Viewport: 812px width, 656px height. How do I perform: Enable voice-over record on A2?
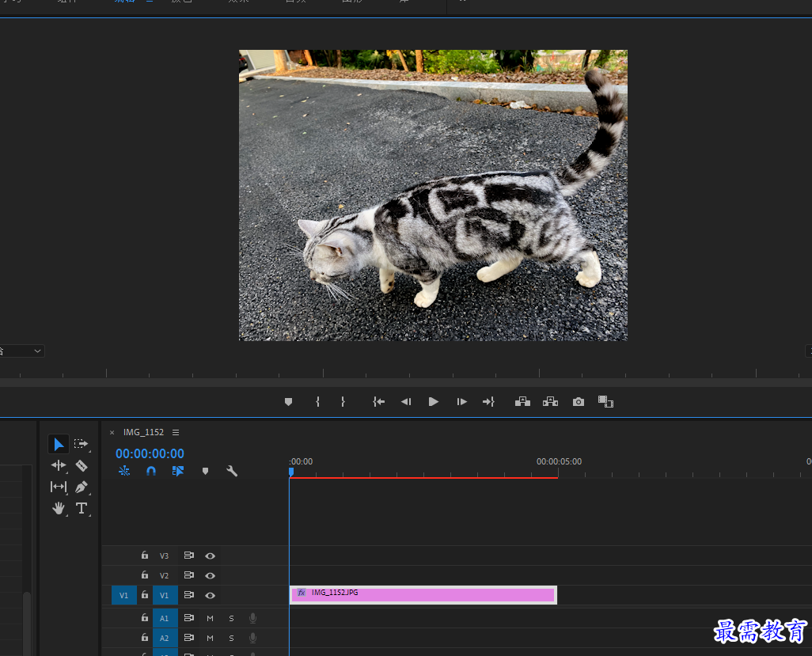pos(252,638)
